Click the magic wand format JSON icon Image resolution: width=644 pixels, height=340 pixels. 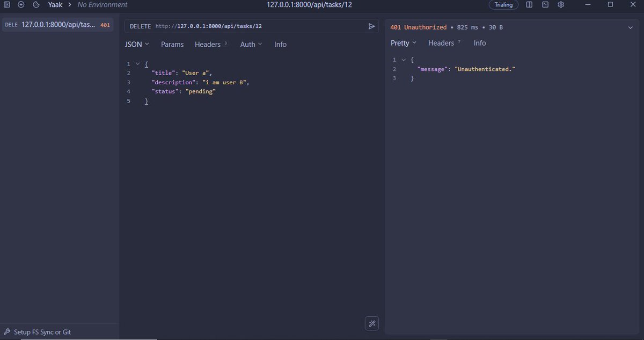click(372, 323)
